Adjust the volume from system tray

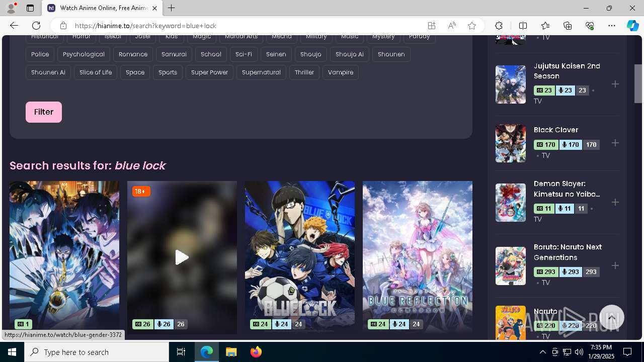pos(579,352)
